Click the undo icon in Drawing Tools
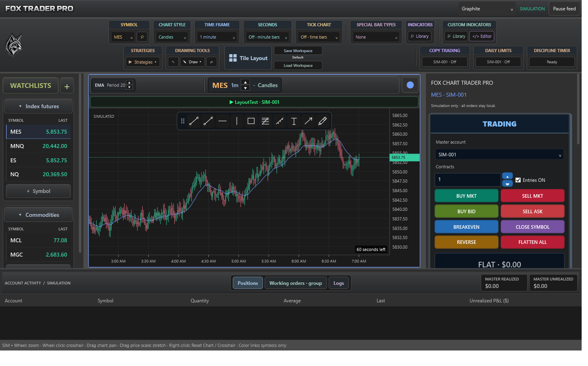This screenshot has height=366, width=588. click(x=212, y=62)
